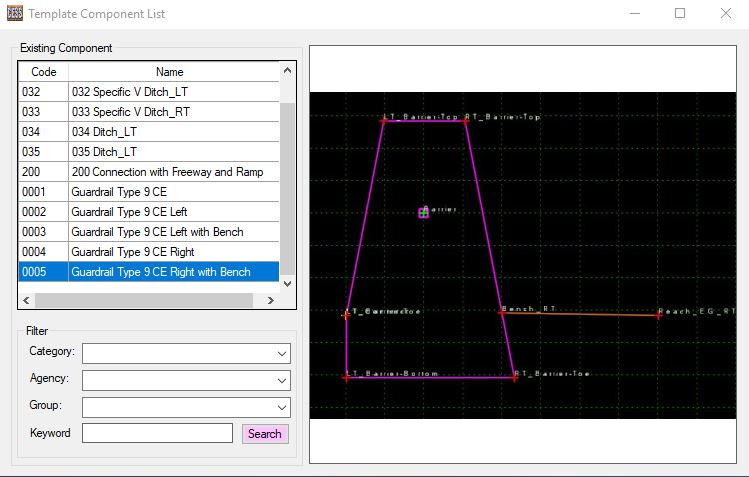Select Guardrail Type 9 CE Right with Bench
749x477 pixels.
coord(149,272)
